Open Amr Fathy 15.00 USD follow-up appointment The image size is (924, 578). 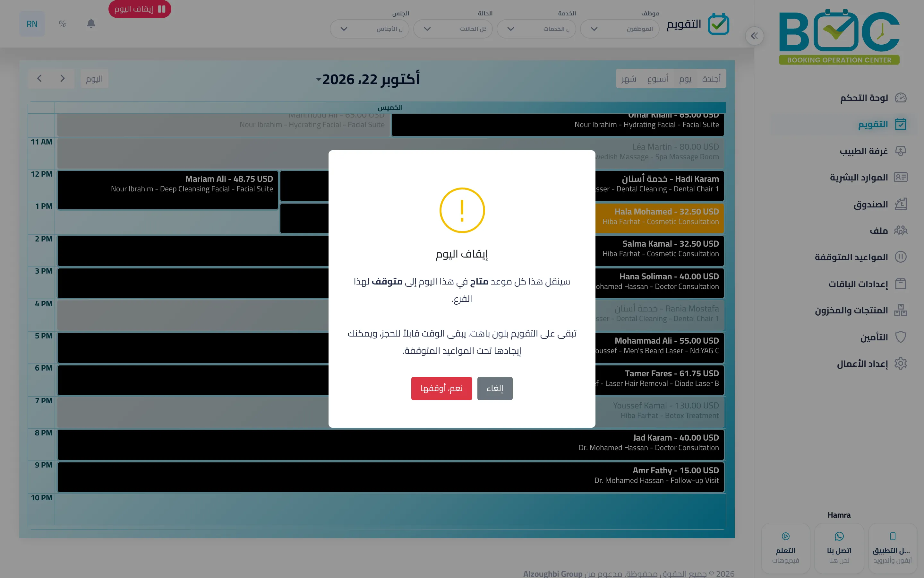pyautogui.click(x=390, y=477)
